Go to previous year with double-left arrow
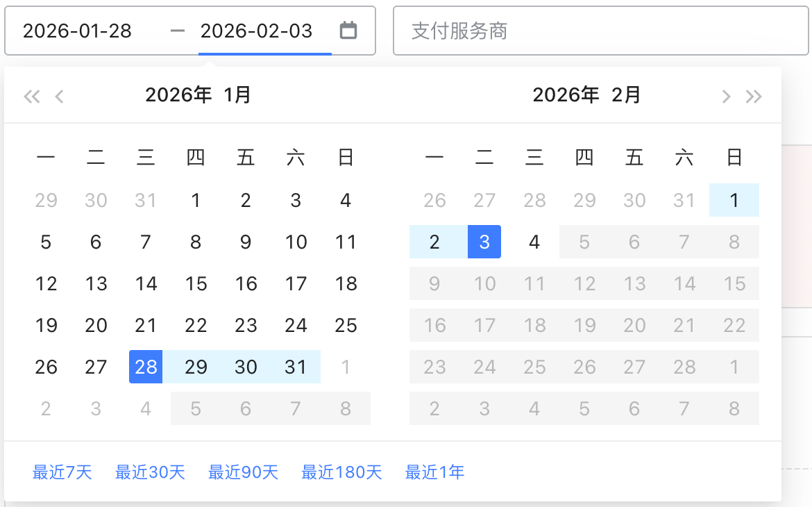812x507 pixels. (32, 96)
